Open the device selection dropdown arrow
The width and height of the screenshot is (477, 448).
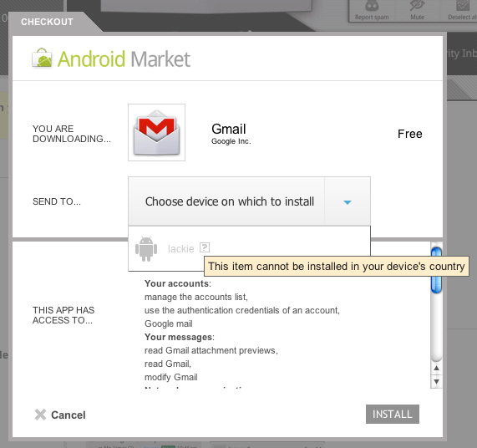[x=348, y=201]
